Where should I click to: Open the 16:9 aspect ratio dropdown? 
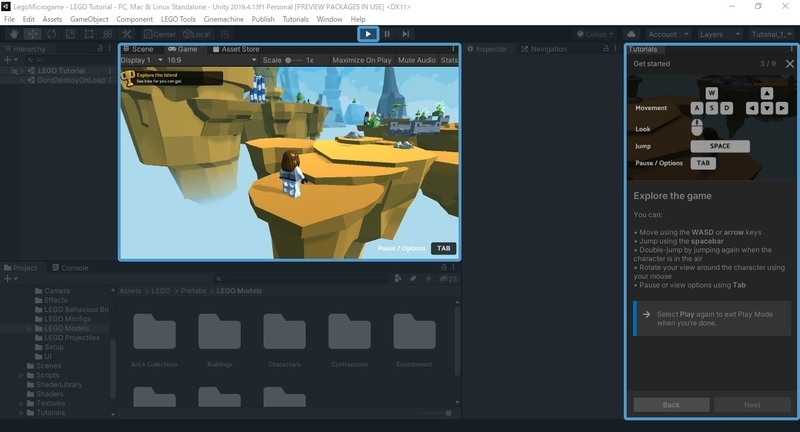212,60
